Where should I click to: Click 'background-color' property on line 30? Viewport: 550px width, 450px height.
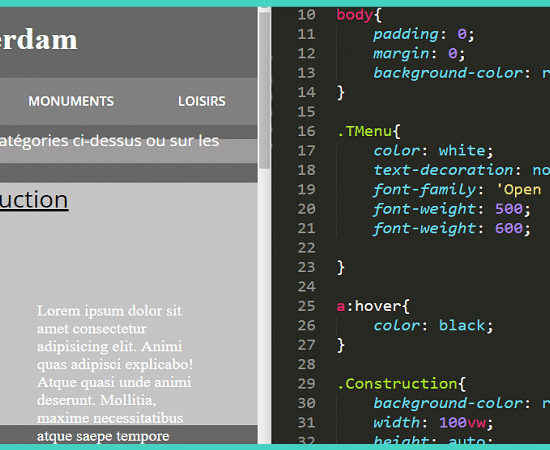tap(448, 403)
